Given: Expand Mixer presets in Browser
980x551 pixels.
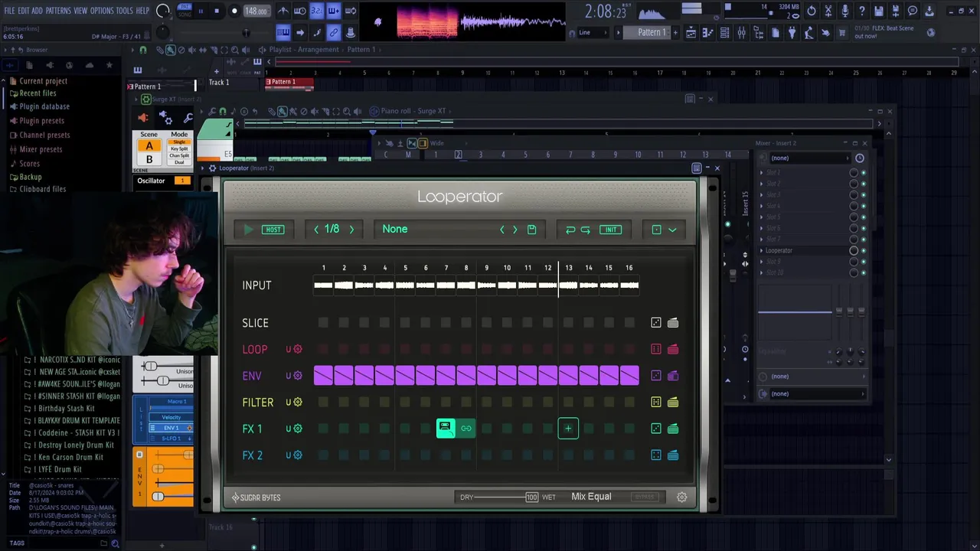Looking at the screenshot, I should click(41, 149).
